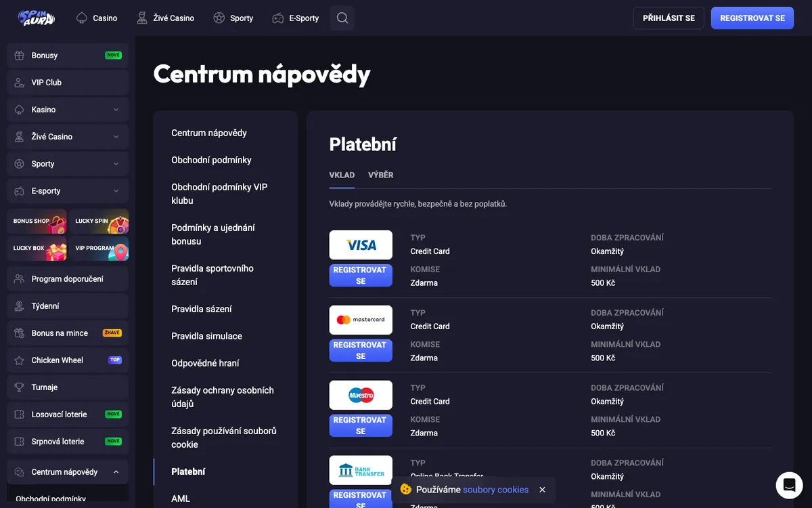812x508 pixels.
Task: Click REGISTROVAT SE in the header
Action: [x=752, y=18]
